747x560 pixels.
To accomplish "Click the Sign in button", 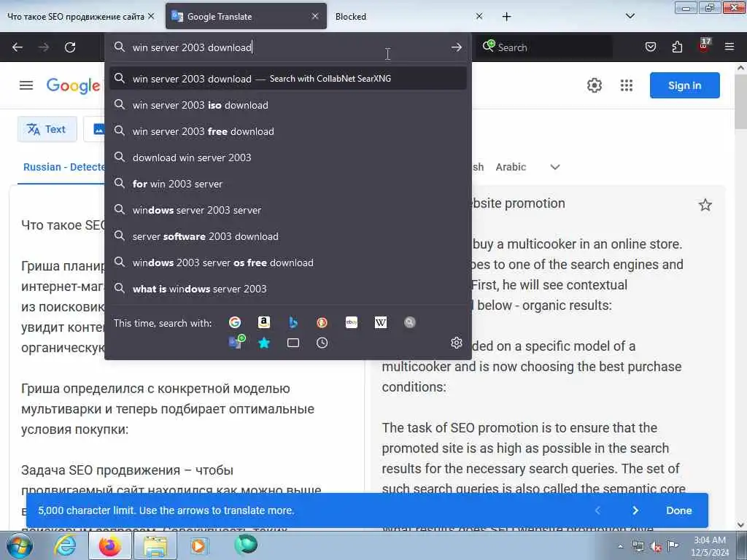I will coord(684,85).
